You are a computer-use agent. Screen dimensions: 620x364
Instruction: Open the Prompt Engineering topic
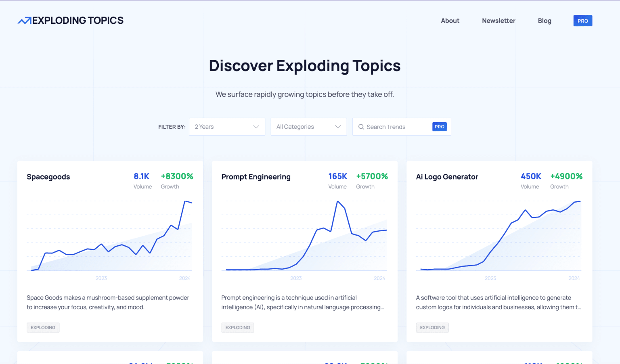pos(256,177)
